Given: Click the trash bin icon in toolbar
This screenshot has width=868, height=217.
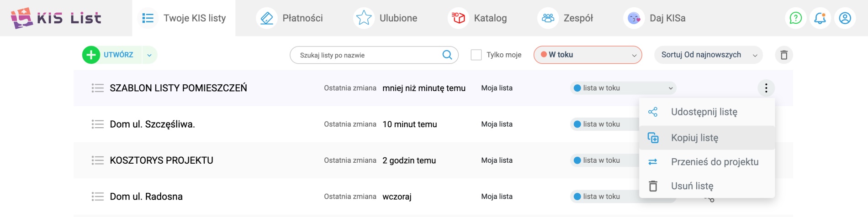Looking at the screenshot, I should pyautogui.click(x=784, y=55).
